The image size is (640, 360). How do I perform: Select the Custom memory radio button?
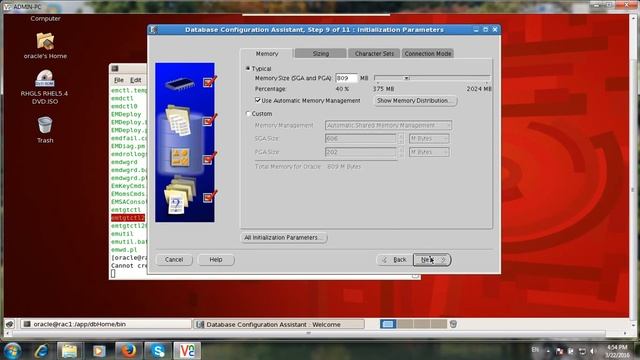(x=248, y=113)
